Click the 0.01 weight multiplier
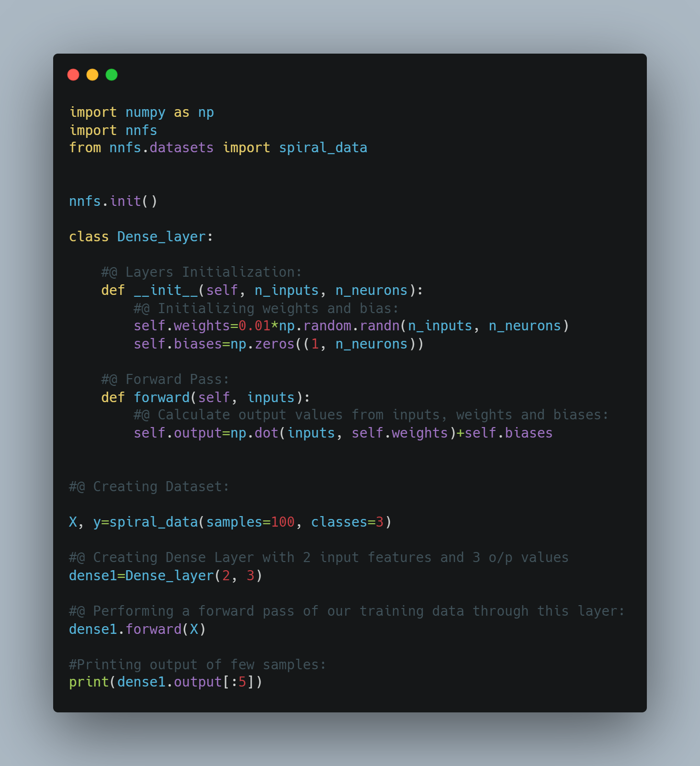 click(255, 326)
